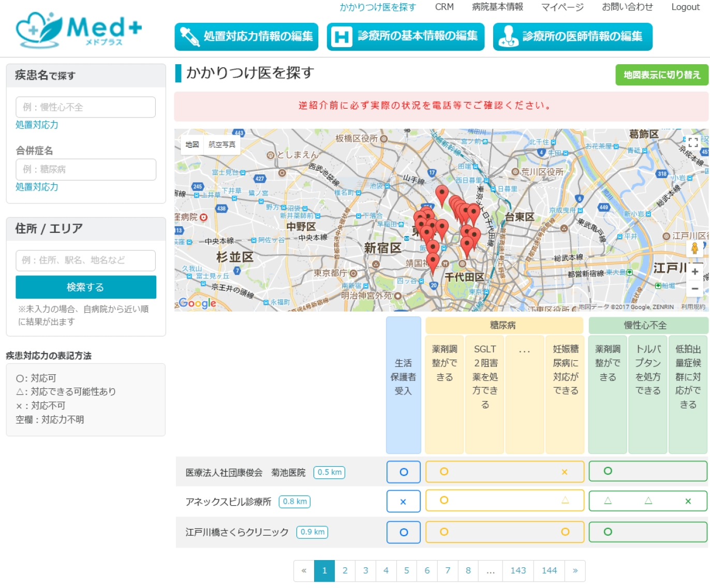Viewport: 710px width, 588px height.
Task: Click 菊池医院 糖尿病 result box
Action: 505,472
